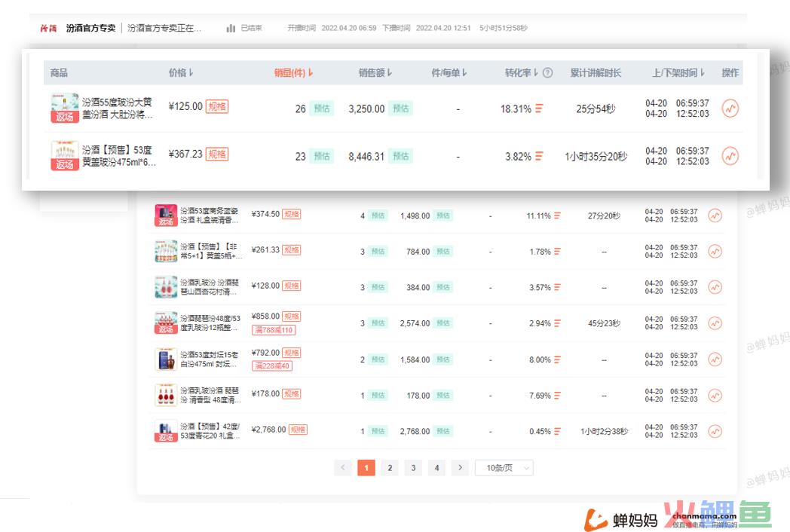Click 规格 tag next to ¥2,768.00
This screenshot has height=532, width=790.
point(298,430)
